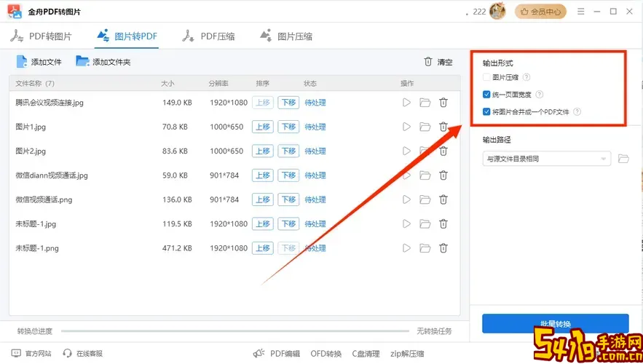Viewport: 643px width, 364px height.
Task: Show help for 统一页面宽度 option
Action: coord(540,95)
